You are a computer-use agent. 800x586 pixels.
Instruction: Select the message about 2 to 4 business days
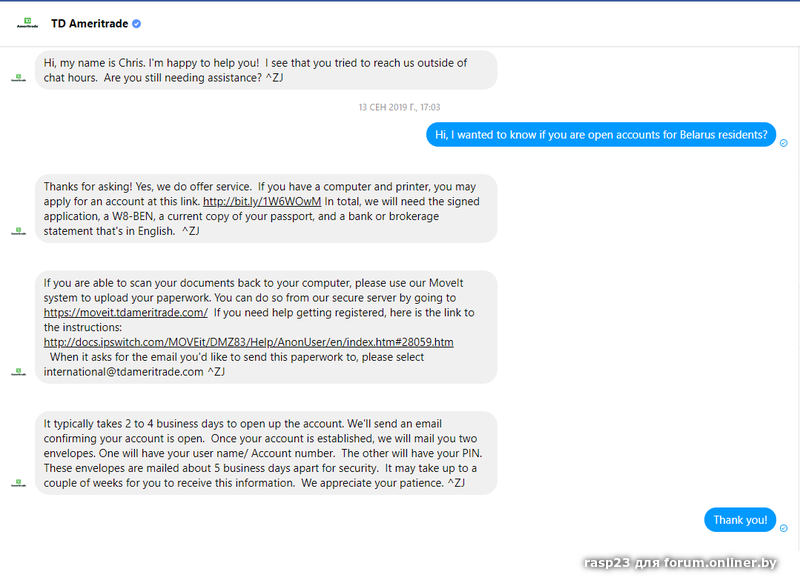(266, 453)
